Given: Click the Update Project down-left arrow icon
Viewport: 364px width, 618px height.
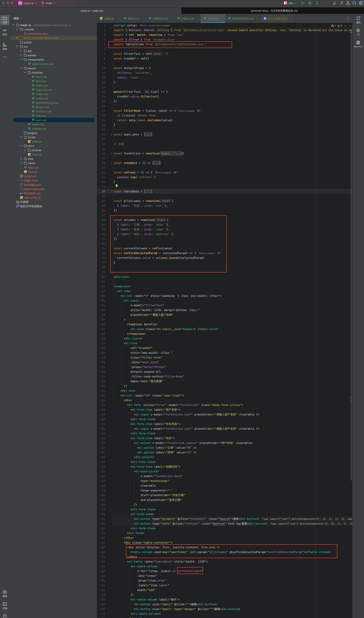Looking at the screenshot, I should 335,3.
